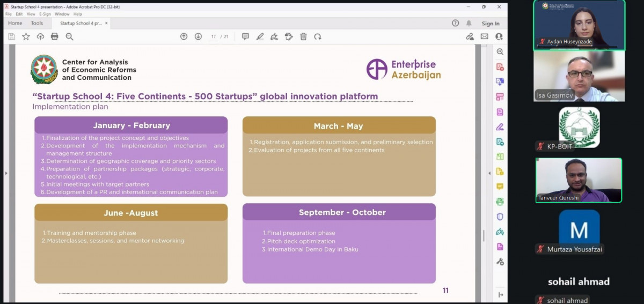The height and width of the screenshot is (304, 644).
Task: Open the Protect shield tool in the right pane
Action: pos(500,217)
